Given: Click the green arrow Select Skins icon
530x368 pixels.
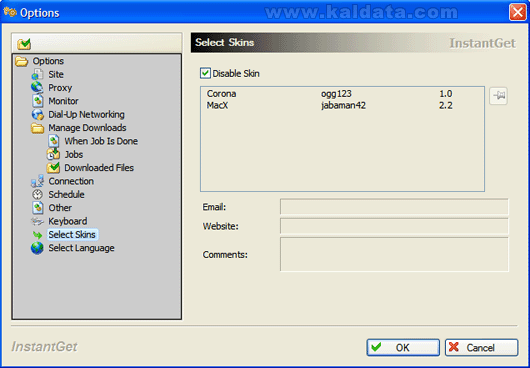Looking at the screenshot, I should [37, 235].
